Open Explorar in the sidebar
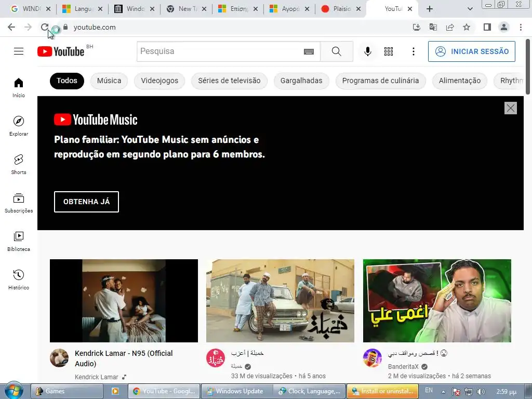 tap(19, 126)
